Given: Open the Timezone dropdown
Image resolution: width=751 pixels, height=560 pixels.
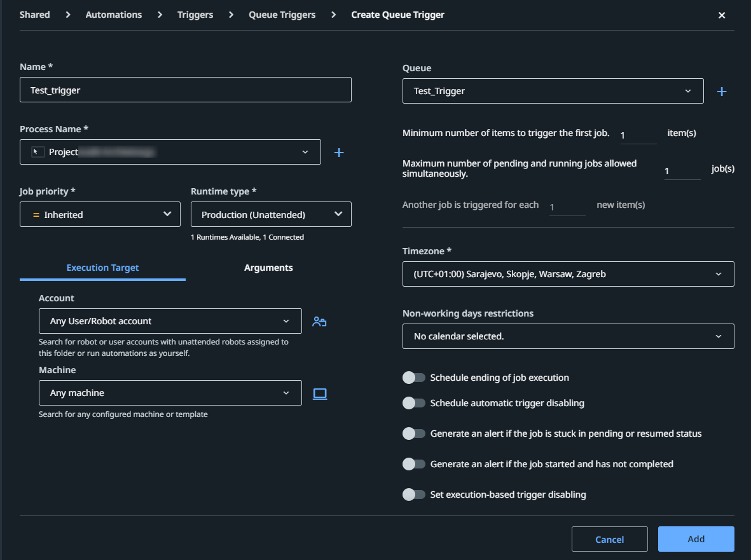Looking at the screenshot, I should pyautogui.click(x=568, y=274).
